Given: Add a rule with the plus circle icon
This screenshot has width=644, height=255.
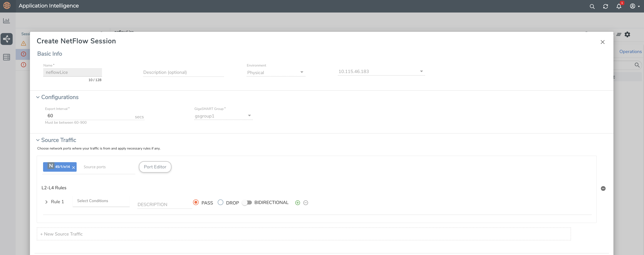Looking at the screenshot, I should click(297, 203).
